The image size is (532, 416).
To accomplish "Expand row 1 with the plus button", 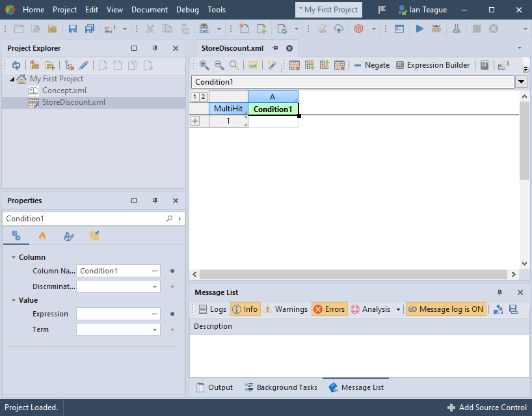I will [195, 121].
